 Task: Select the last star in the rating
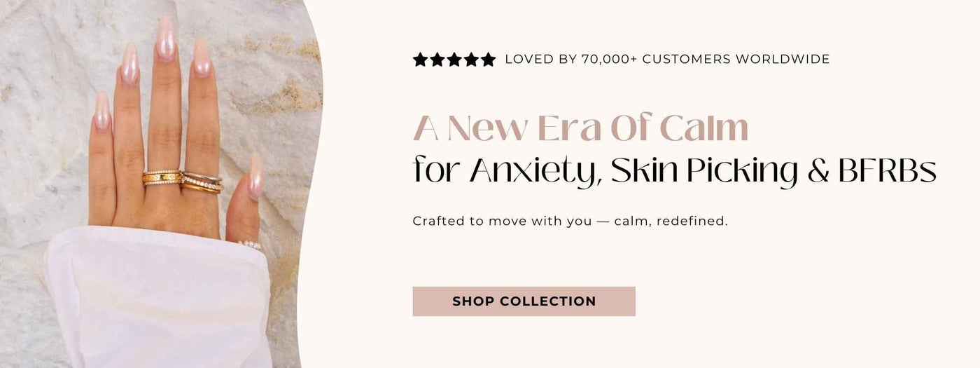tap(488, 60)
